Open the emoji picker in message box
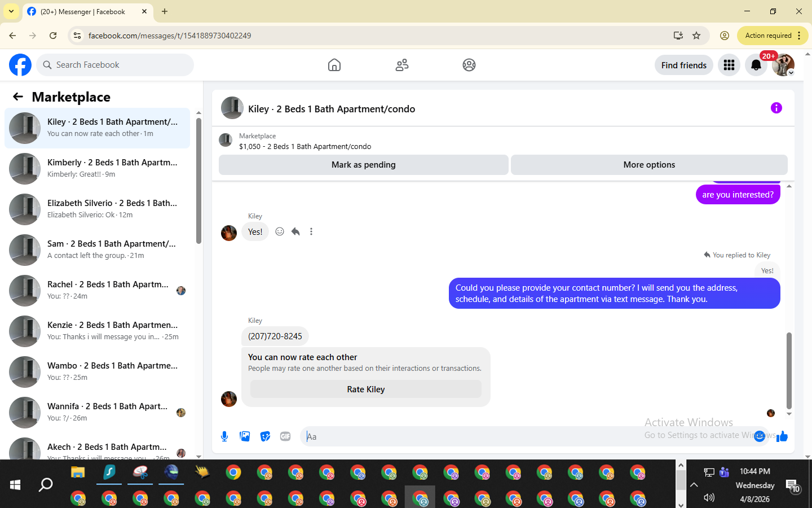The height and width of the screenshot is (508, 812). (760, 436)
